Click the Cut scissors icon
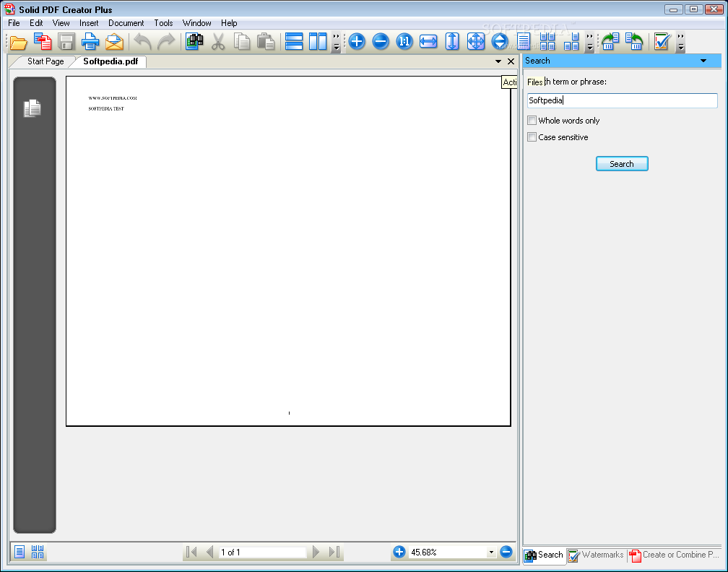Image resolution: width=728 pixels, height=572 pixels. click(x=218, y=42)
